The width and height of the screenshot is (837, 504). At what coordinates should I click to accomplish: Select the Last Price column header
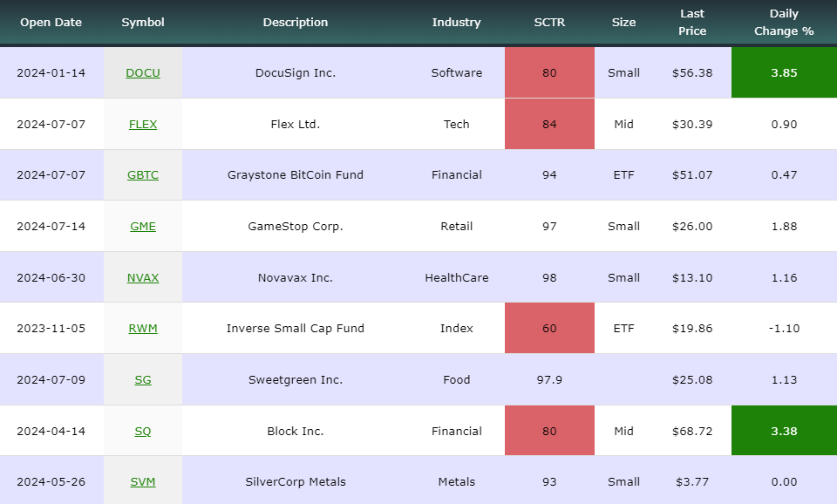[692, 23]
